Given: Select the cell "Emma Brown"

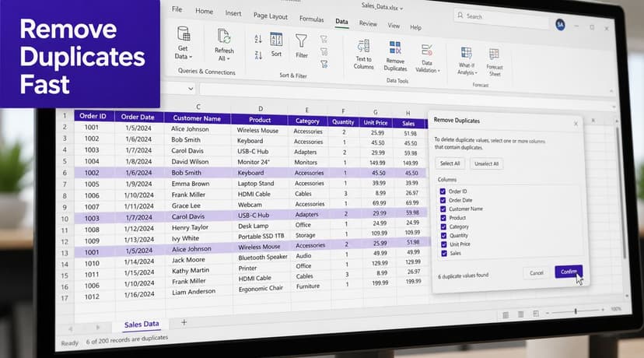Looking at the screenshot, I should click(x=191, y=184).
